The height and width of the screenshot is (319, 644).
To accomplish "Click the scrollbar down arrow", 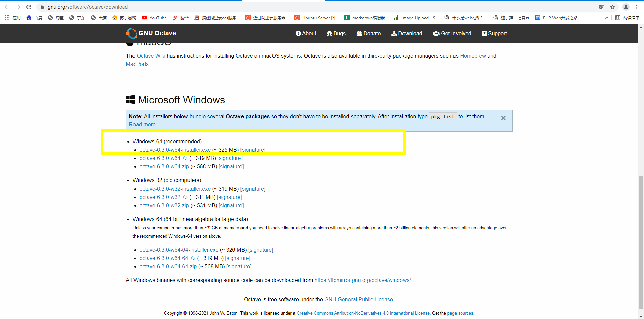I will pyautogui.click(x=641, y=316).
